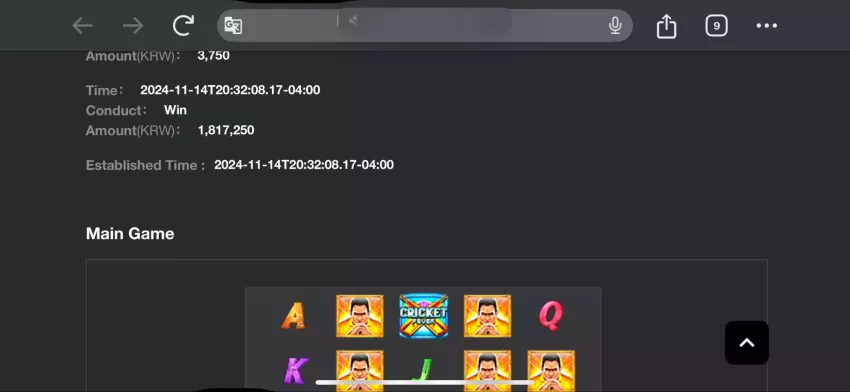Click the green J card symbol
Viewport: 850px width, 392px height.
(422, 371)
